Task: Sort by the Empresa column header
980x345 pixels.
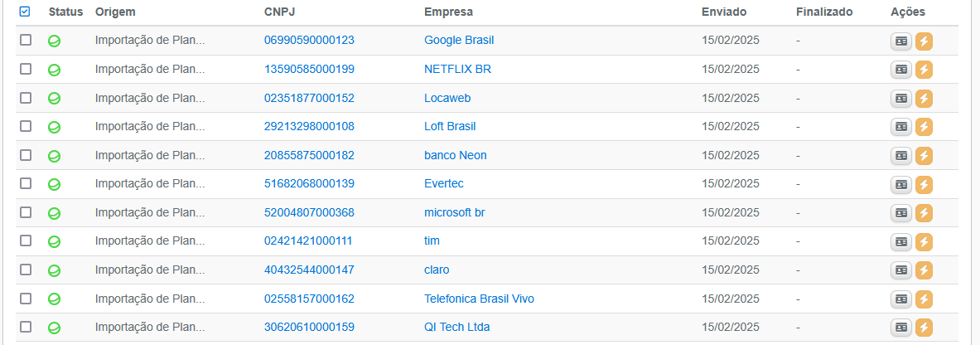Action: (x=449, y=12)
